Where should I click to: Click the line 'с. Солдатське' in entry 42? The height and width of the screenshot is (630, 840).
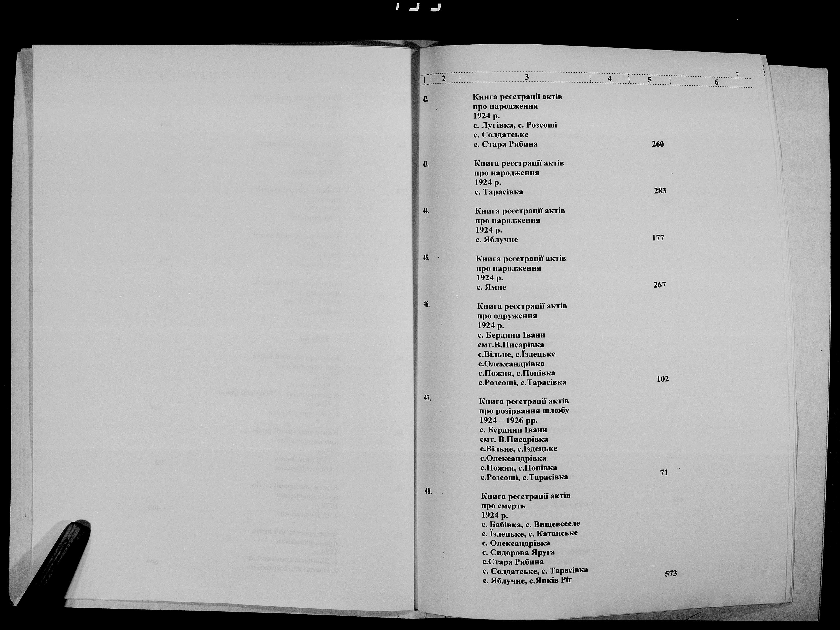pos(501,135)
